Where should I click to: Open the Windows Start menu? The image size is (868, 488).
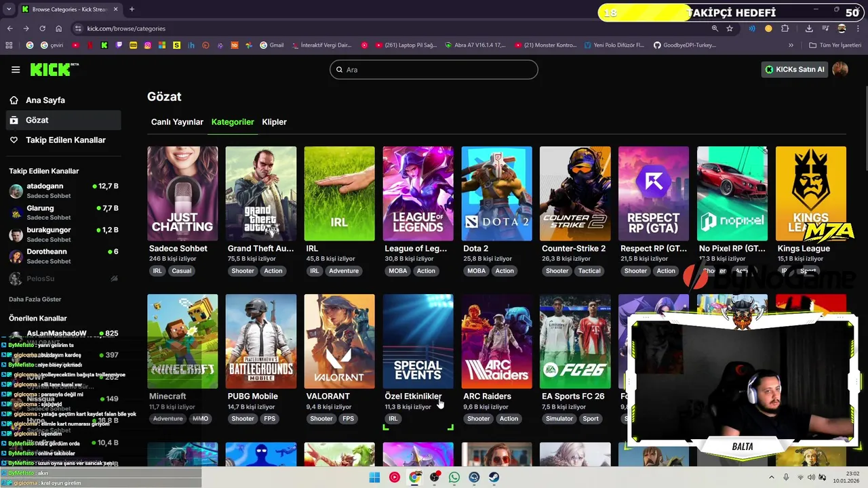tap(374, 477)
